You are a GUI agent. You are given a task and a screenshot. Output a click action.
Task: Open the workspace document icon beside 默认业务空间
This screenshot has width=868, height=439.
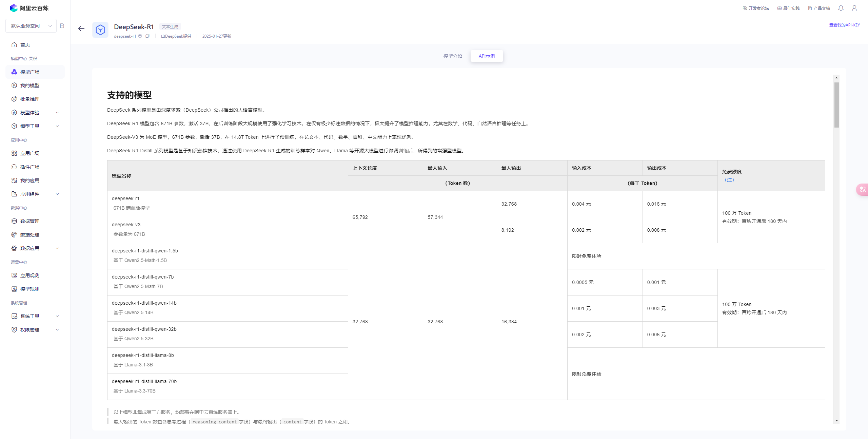click(62, 26)
